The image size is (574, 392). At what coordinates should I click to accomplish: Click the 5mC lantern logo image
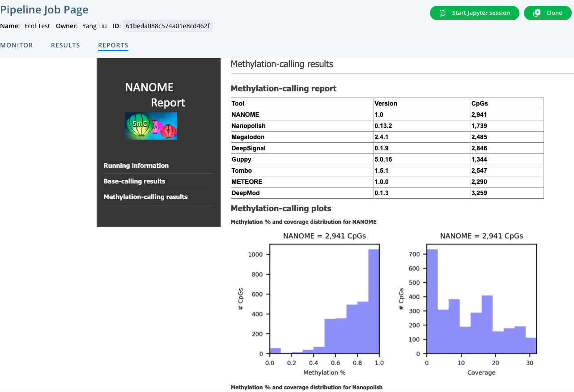coord(151,126)
